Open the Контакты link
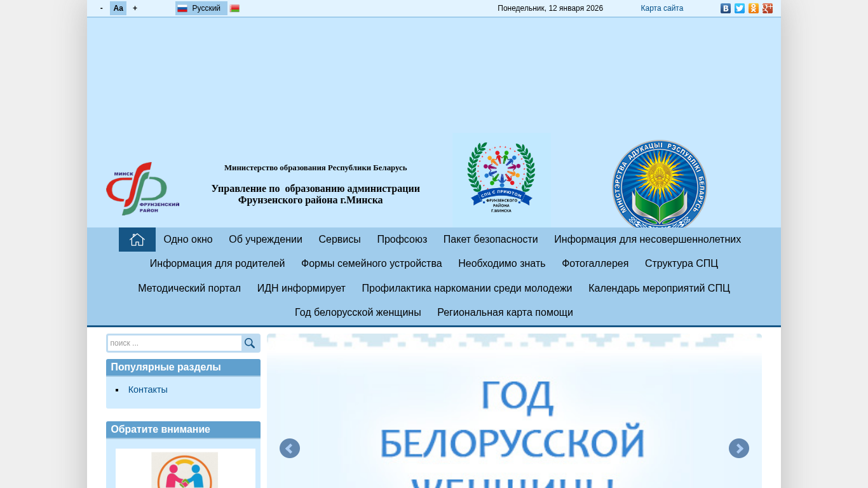 (x=148, y=390)
